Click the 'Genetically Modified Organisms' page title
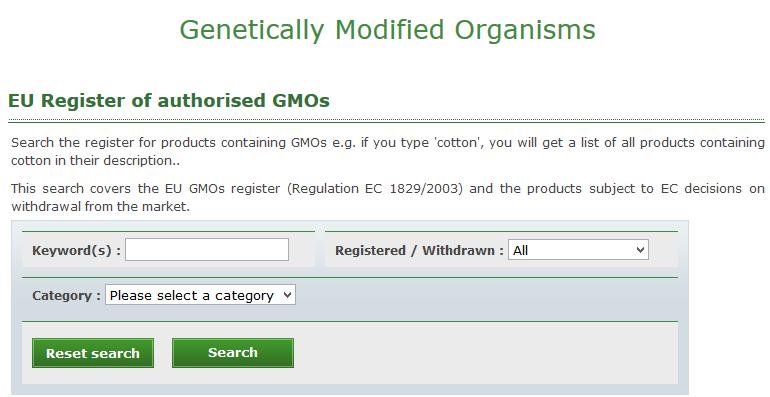 pos(387,30)
